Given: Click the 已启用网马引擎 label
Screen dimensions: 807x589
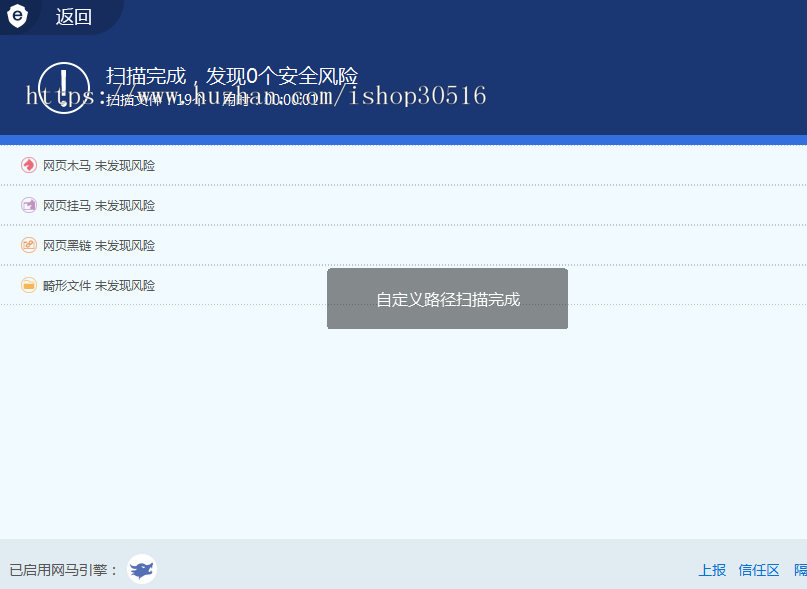Looking at the screenshot, I should (63, 570).
